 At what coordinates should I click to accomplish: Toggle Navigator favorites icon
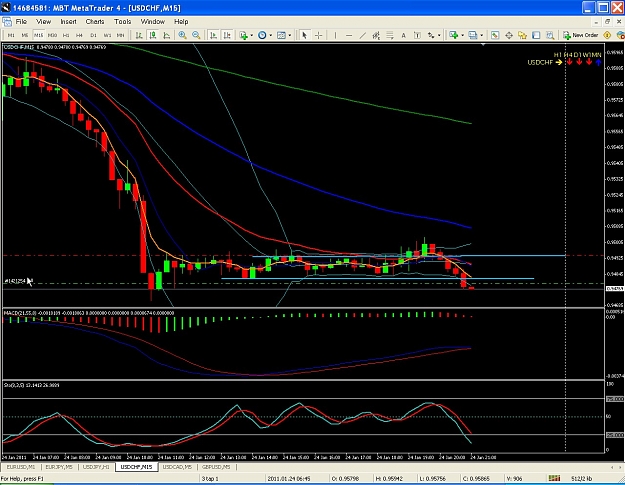(523, 35)
